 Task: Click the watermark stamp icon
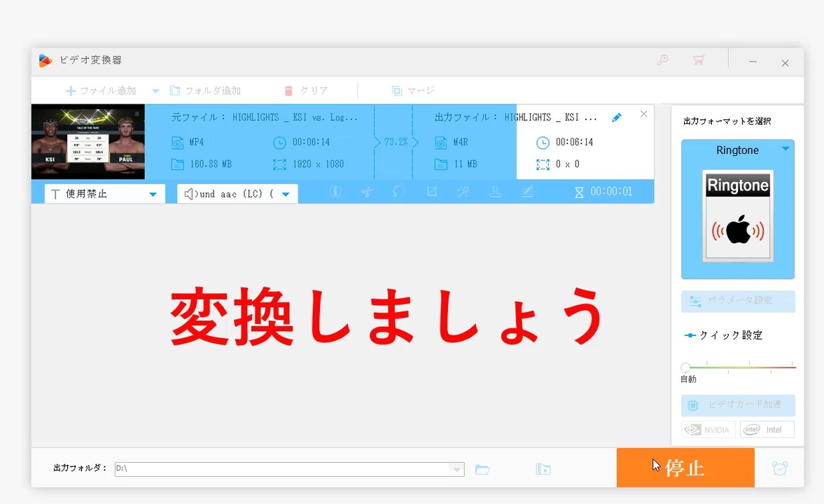pyautogui.click(x=495, y=192)
